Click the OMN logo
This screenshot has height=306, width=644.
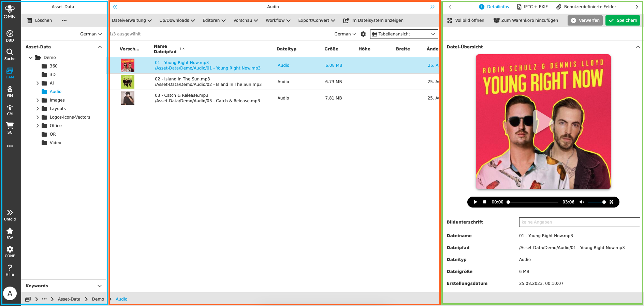point(10,12)
